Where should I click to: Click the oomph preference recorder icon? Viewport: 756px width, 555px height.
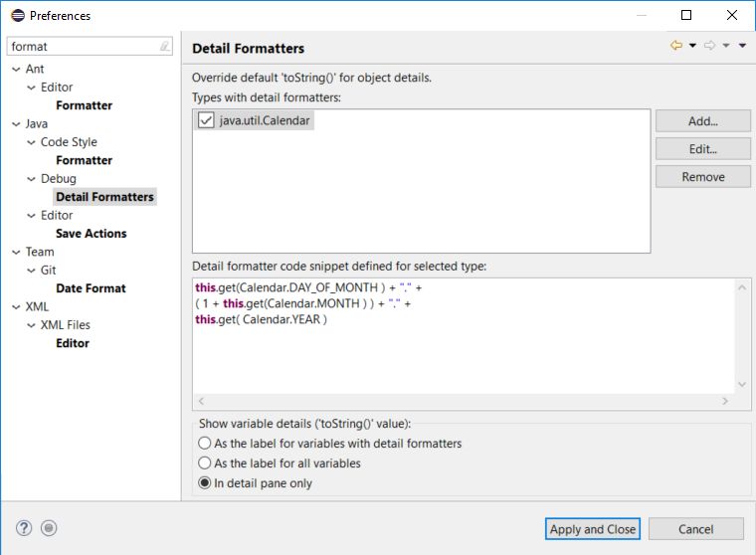pos(50,528)
